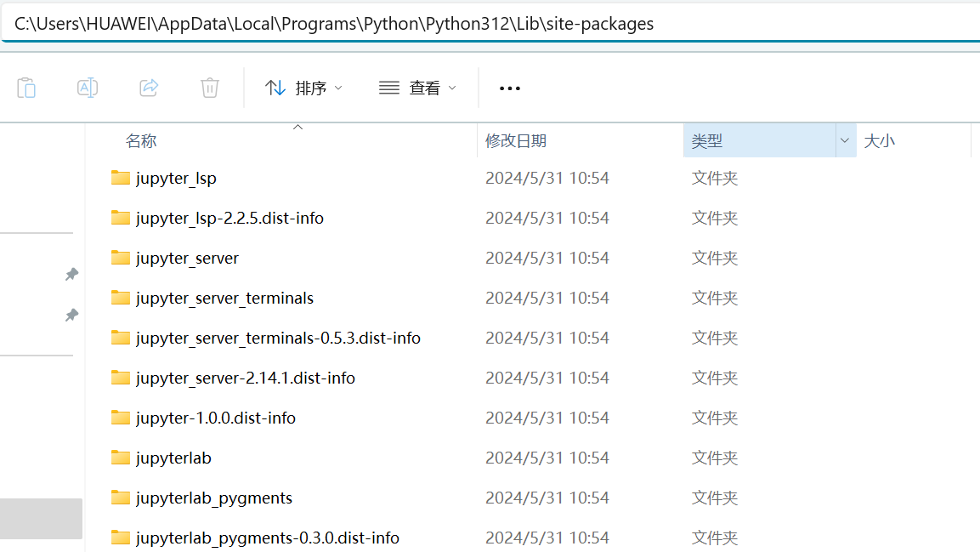Click 文件夹 type cell of jupyterlab_pygments row
The height and width of the screenshot is (552, 980).
(x=715, y=498)
